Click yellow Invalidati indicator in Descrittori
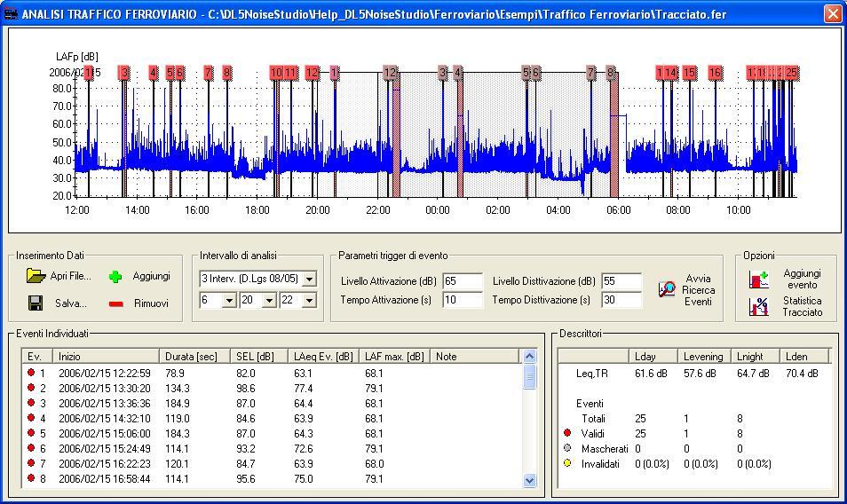847x504 pixels. click(567, 463)
